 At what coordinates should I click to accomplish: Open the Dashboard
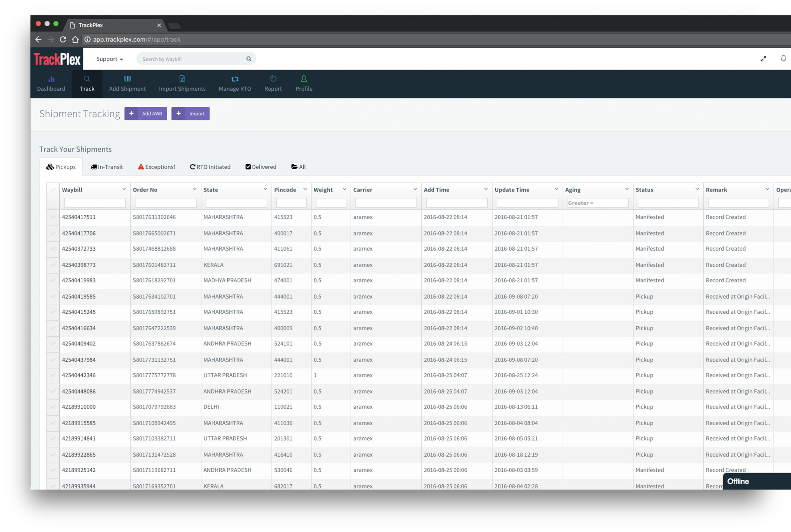point(51,83)
